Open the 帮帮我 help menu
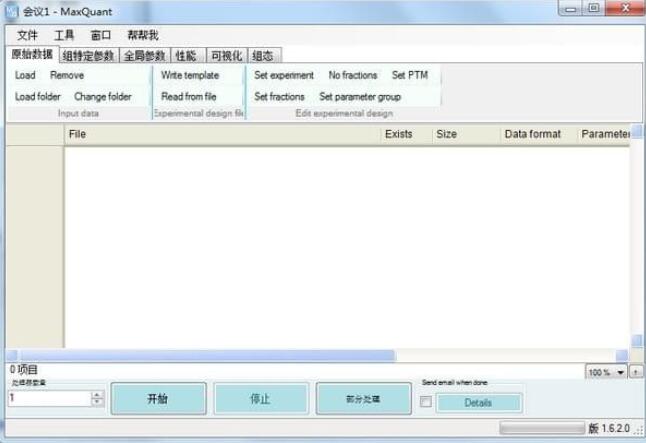 click(x=143, y=35)
